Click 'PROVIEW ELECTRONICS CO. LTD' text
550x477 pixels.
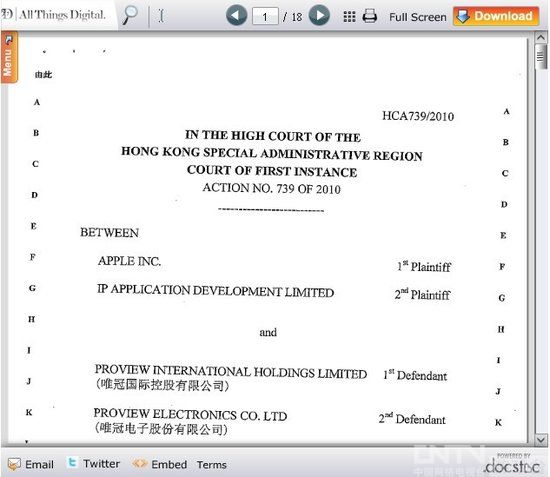(x=190, y=415)
